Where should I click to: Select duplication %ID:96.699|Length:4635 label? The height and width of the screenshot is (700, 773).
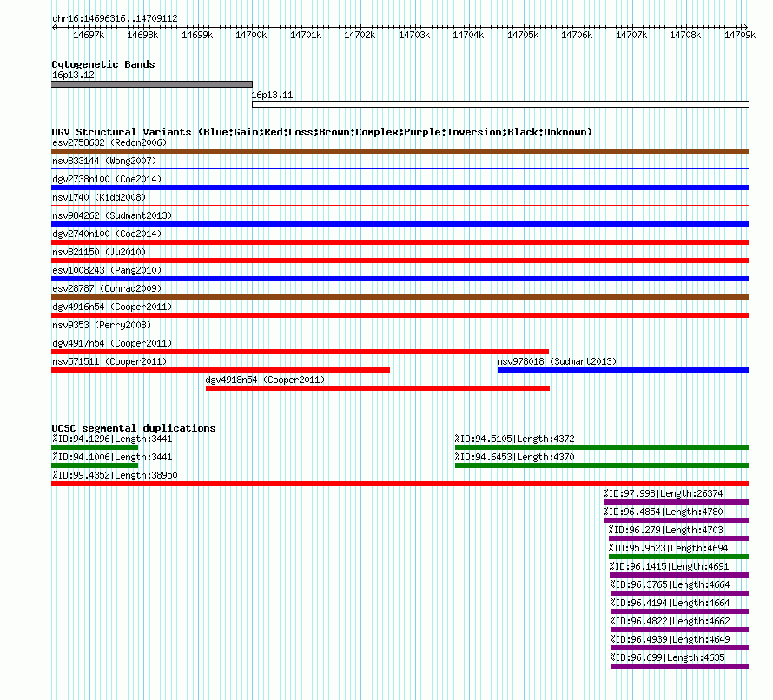coord(668,658)
